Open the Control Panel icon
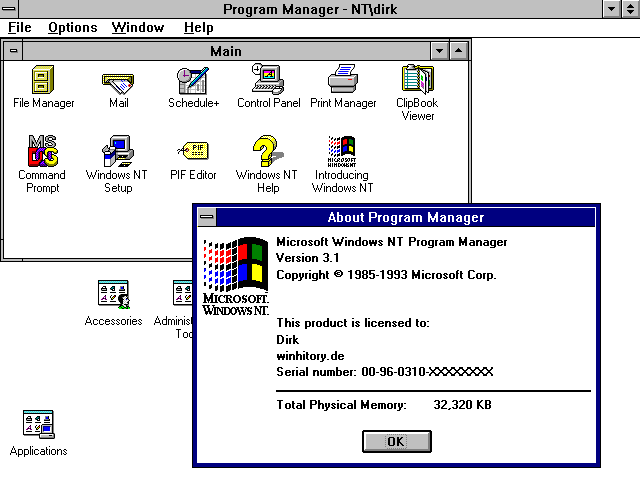The image size is (640, 480). (268, 79)
